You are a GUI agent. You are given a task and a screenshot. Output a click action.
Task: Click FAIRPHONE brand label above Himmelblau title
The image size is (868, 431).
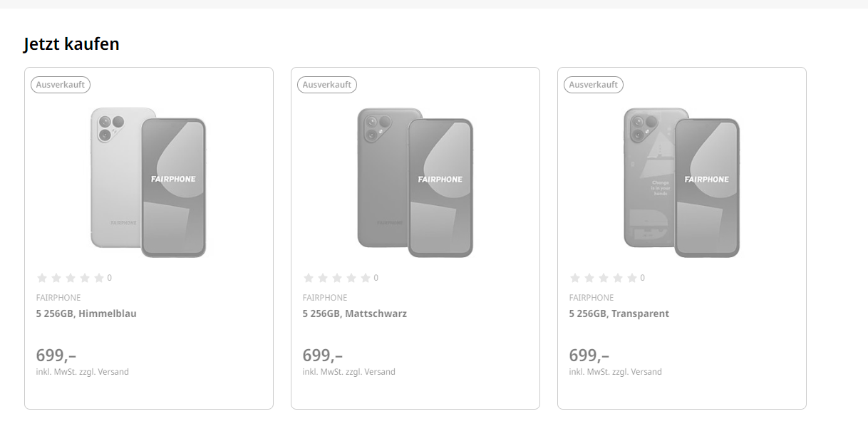(x=58, y=298)
